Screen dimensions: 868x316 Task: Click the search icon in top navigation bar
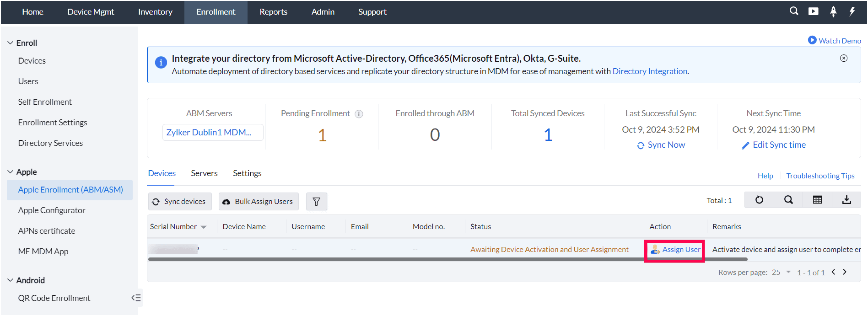pyautogui.click(x=794, y=11)
